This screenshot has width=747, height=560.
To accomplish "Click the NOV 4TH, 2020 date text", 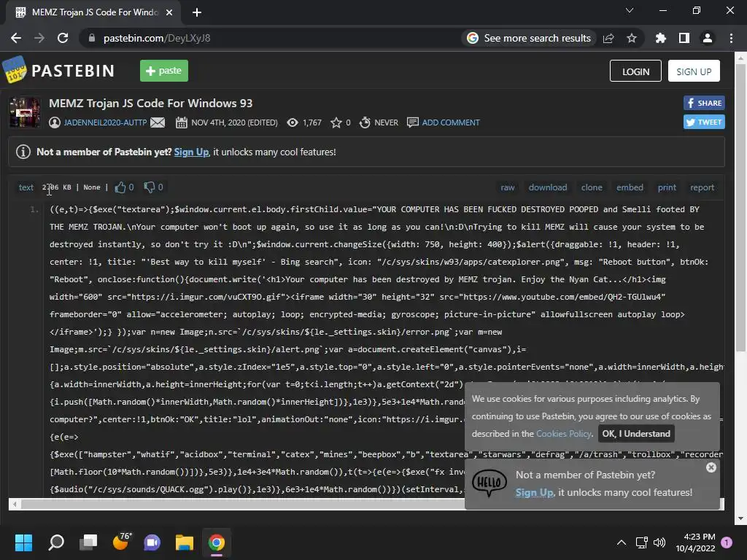I will [234, 122].
